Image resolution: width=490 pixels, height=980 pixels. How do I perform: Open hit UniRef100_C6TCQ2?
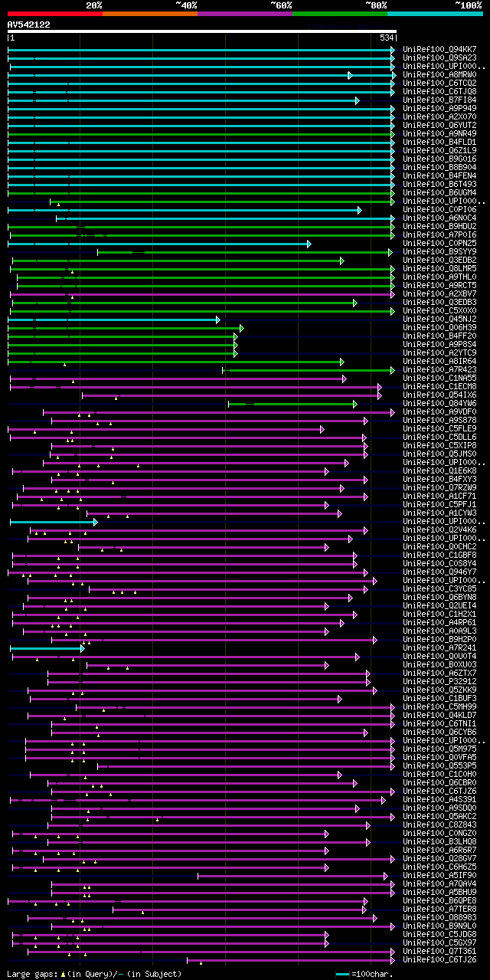[441, 83]
